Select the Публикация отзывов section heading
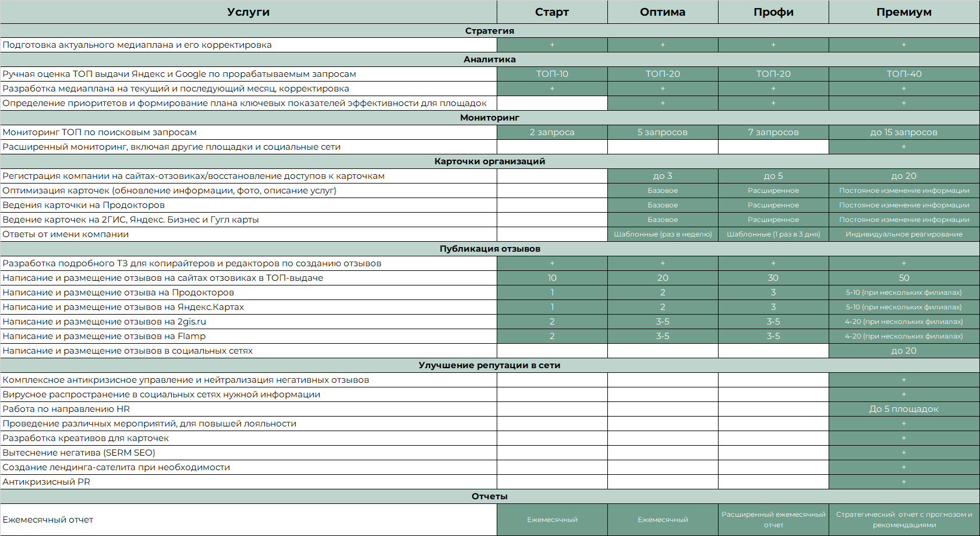The height and width of the screenshot is (536, 980). tap(489, 249)
